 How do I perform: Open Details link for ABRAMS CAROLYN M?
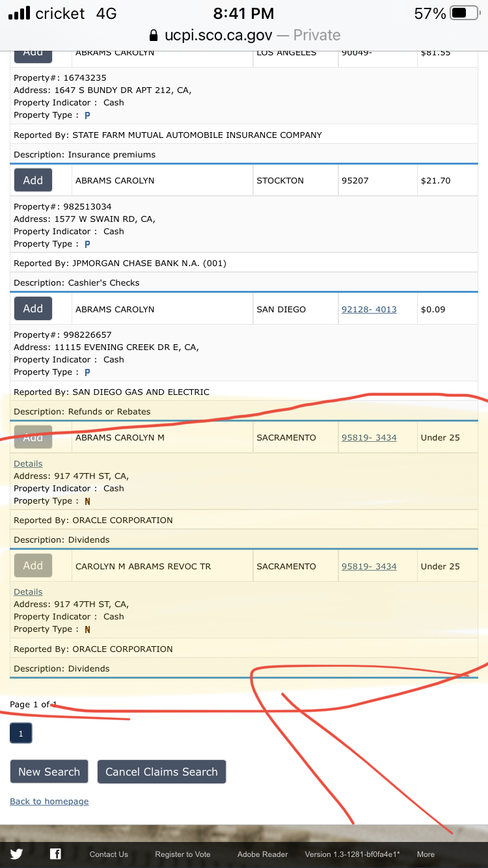click(28, 464)
